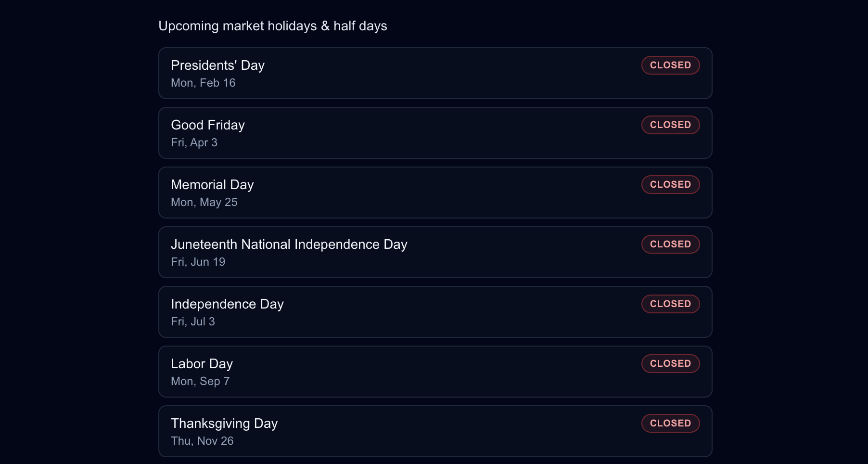
Task: Click the Good Friday title text
Action: click(207, 125)
